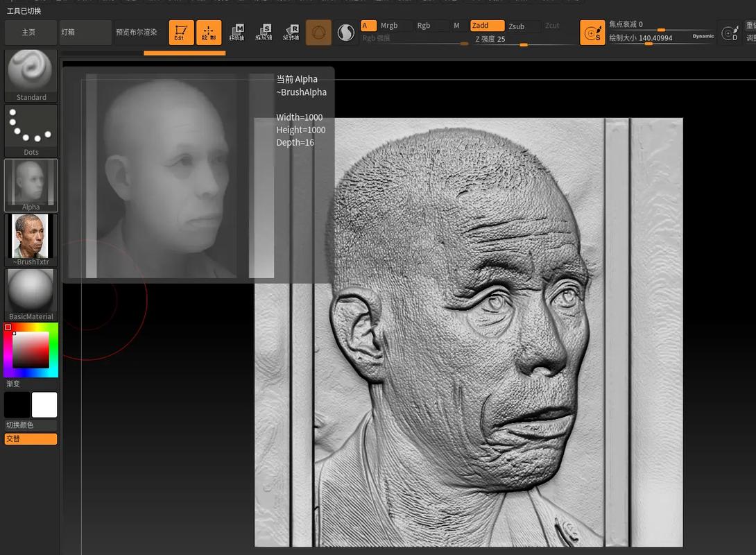756x555 pixels.
Task: Switch to the Move gizmo (M) icon
Action: coord(237,33)
